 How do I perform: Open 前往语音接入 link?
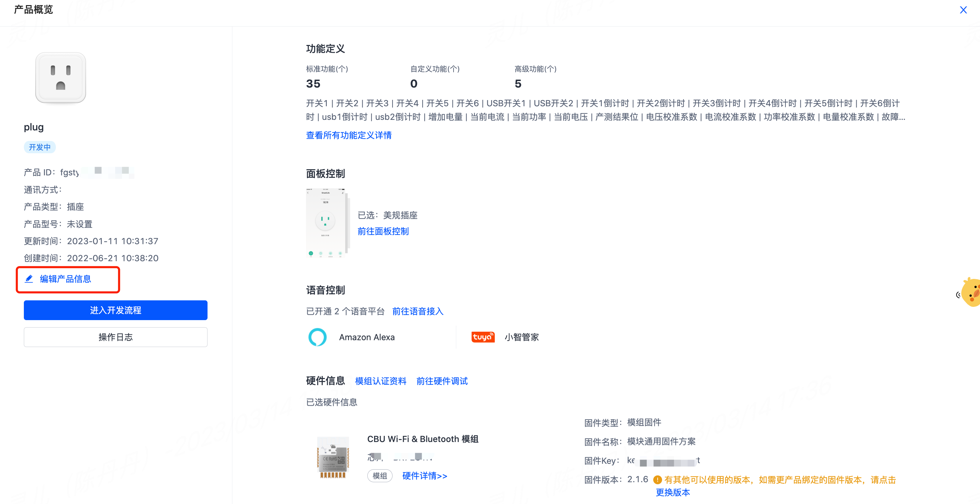pyautogui.click(x=418, y=311)
